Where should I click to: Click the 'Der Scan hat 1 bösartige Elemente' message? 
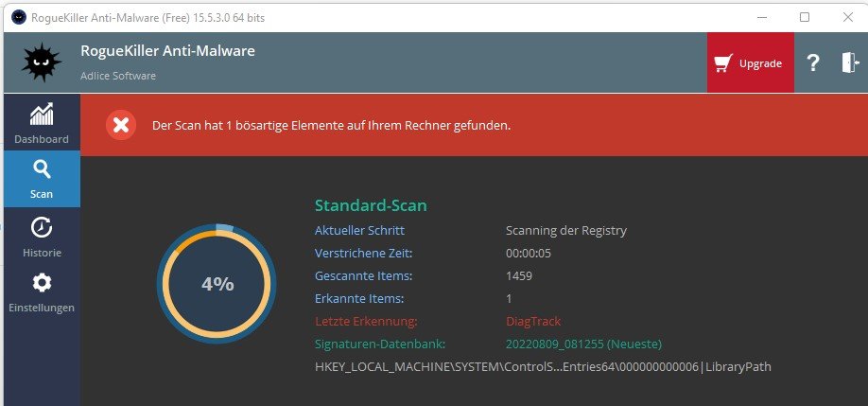click(x=331, y=126)
